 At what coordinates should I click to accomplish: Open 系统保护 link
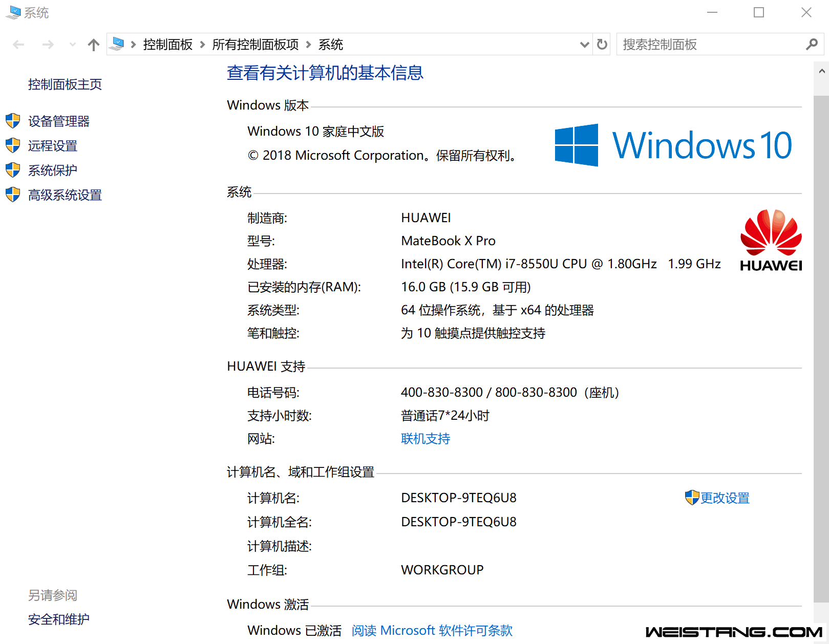click(53, 170)
